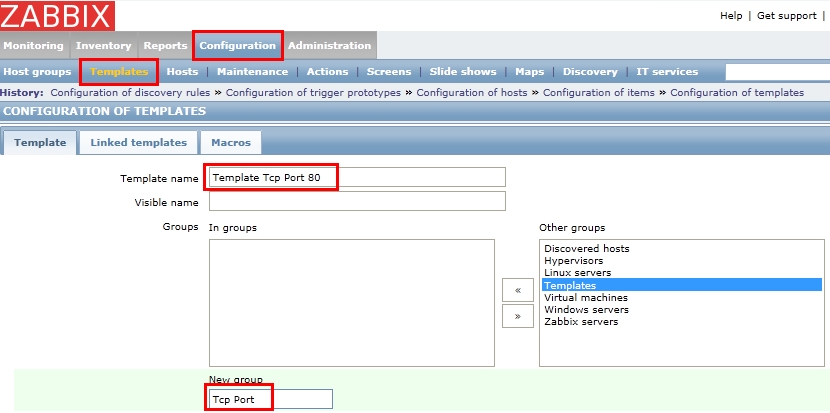Switch to the Template tab
The image size is (830, 413).
click(x=40, y=142)
